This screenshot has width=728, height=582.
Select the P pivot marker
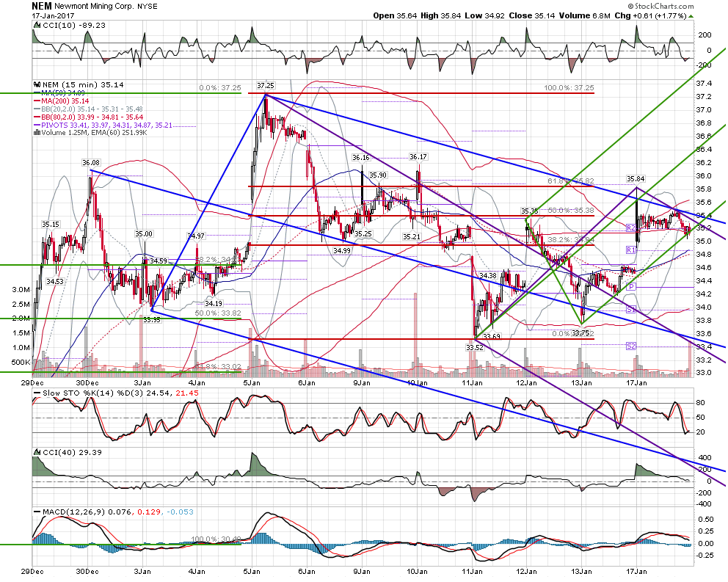pyautogui.click(x=631, y=286)
